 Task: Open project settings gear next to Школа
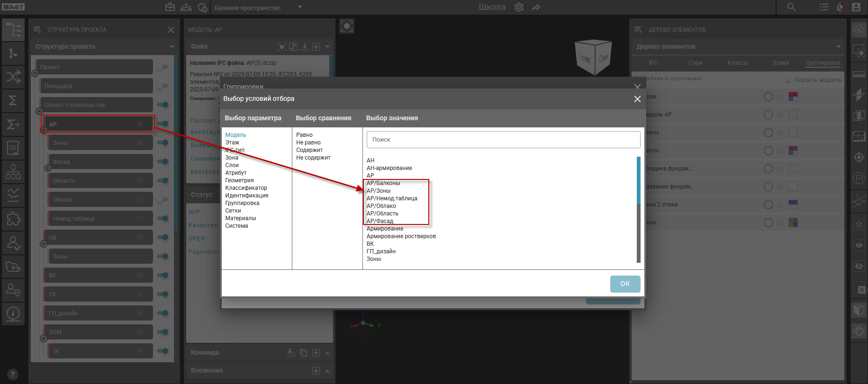(519, 7)
